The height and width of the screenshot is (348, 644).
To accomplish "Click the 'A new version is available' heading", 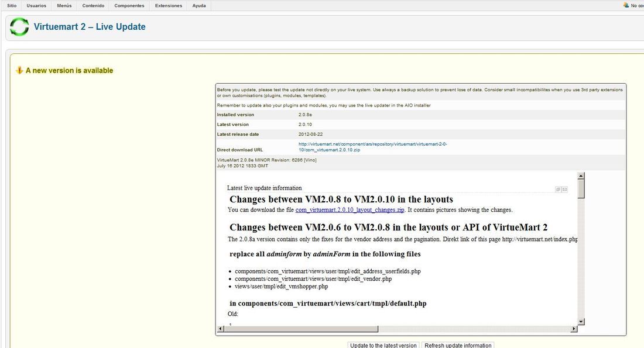I will point(70,71).
